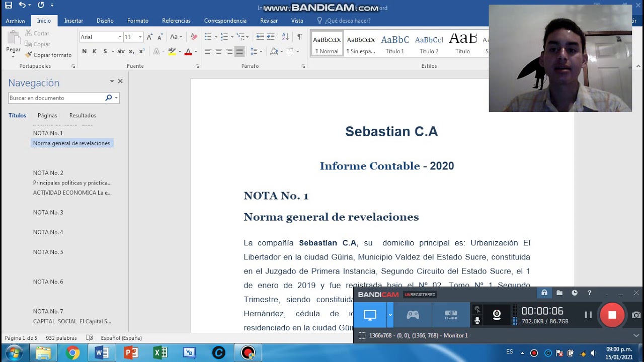
Task: Toggle show paragraph marks (¶)
Action: coord(300,37)
